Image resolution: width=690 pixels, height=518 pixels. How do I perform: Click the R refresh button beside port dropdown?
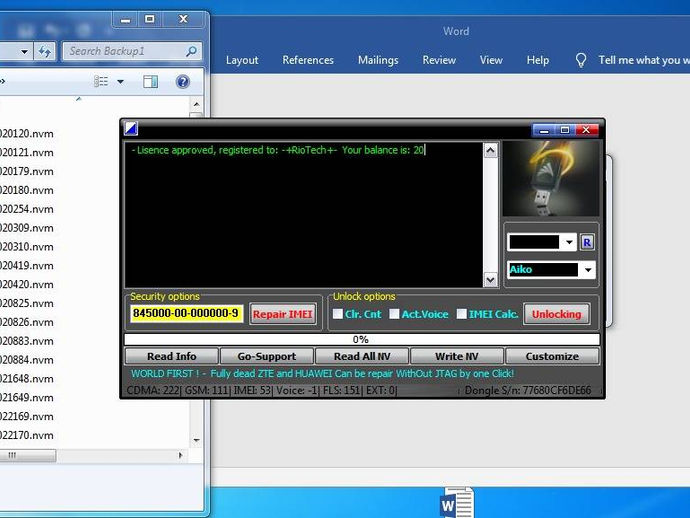(x=587, y=242)
